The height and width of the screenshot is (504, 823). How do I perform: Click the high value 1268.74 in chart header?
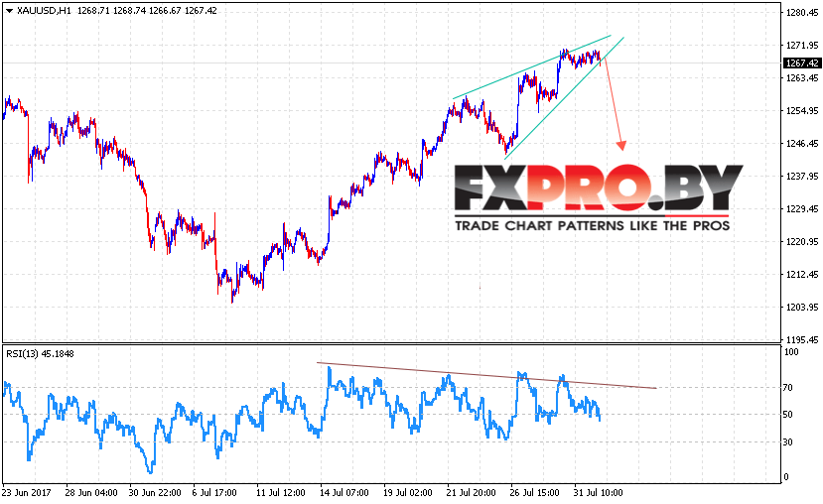(129, 11)
